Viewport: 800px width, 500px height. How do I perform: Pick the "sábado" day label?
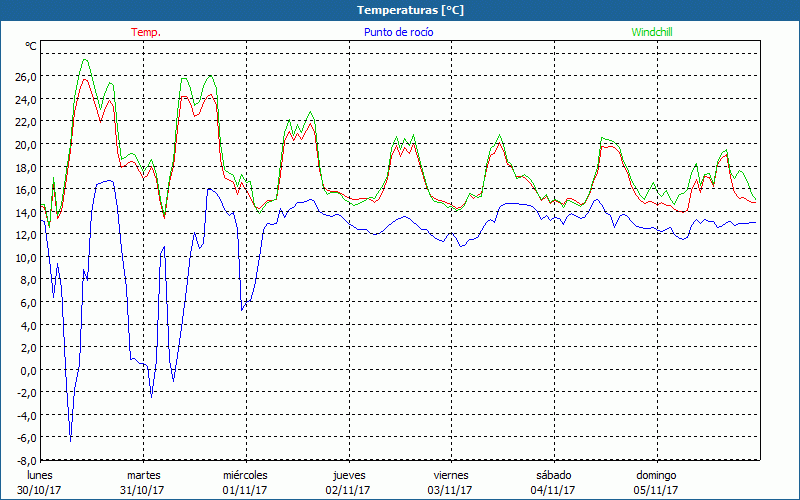point(553,475)
